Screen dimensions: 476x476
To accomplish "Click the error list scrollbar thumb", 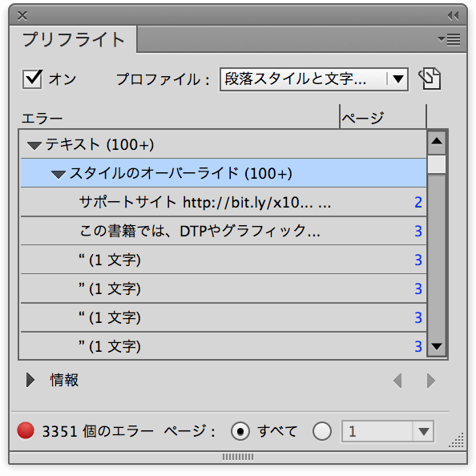I will pos(437,164).
